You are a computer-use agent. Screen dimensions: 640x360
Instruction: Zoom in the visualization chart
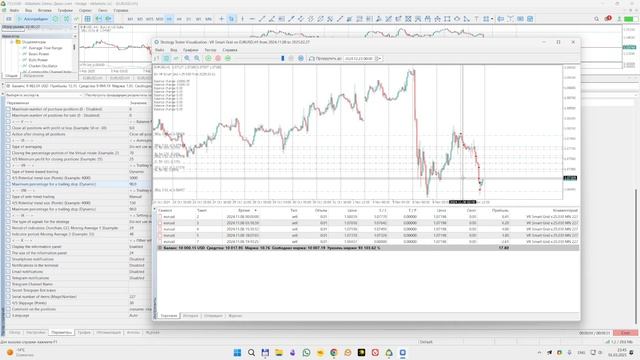tap(187, 58)
